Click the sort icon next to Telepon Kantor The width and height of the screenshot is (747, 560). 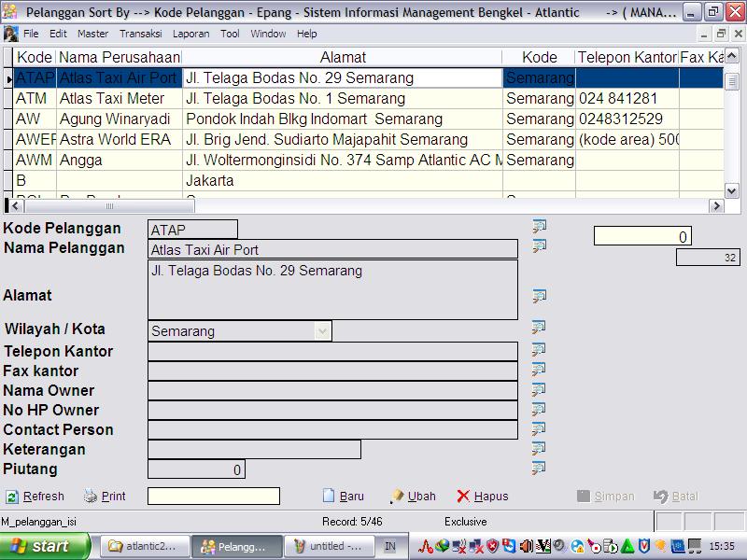pyautogui.click(x=539, y=350)
